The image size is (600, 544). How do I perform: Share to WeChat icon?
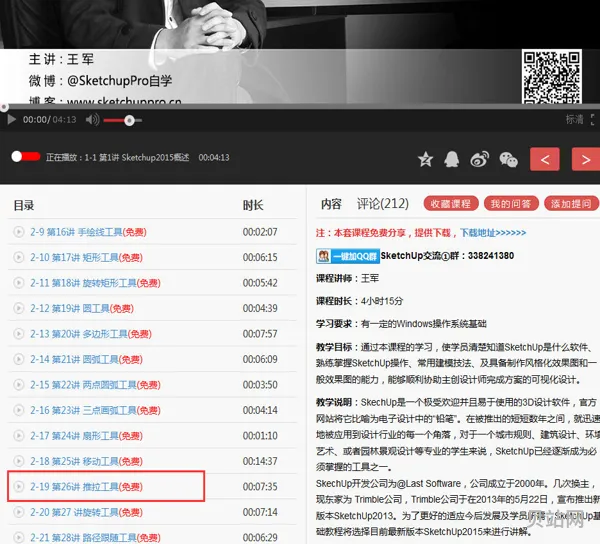(509, 160)
